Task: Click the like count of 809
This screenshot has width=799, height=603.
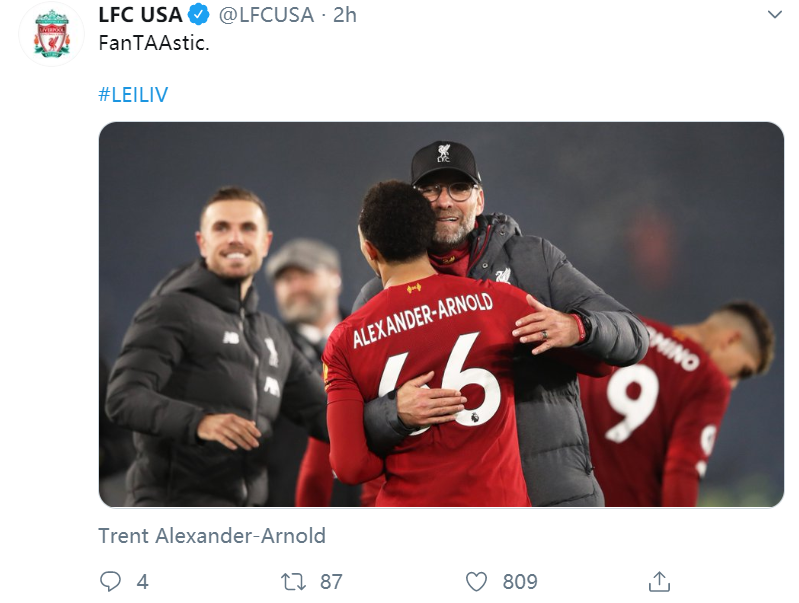Action: [x=520, y=581]
